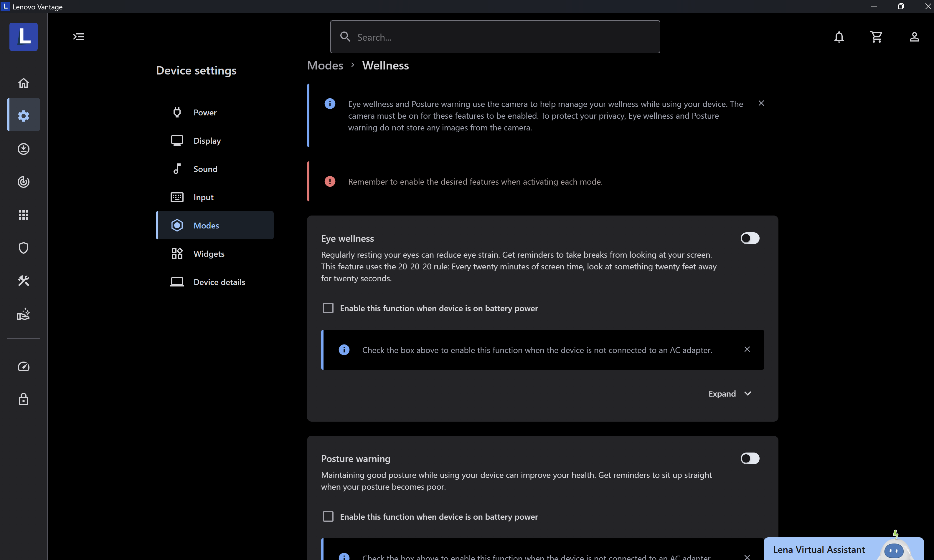The height and width of the screenshot is (560, 934).
Task: Collapse the navigation menu with the hamburger icon
Action: (79, 37)
